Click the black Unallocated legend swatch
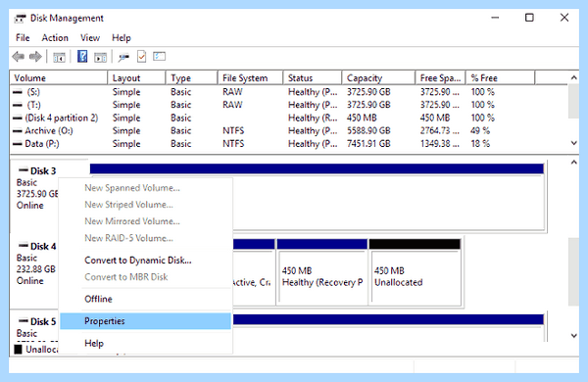 (x=18, y=350)
